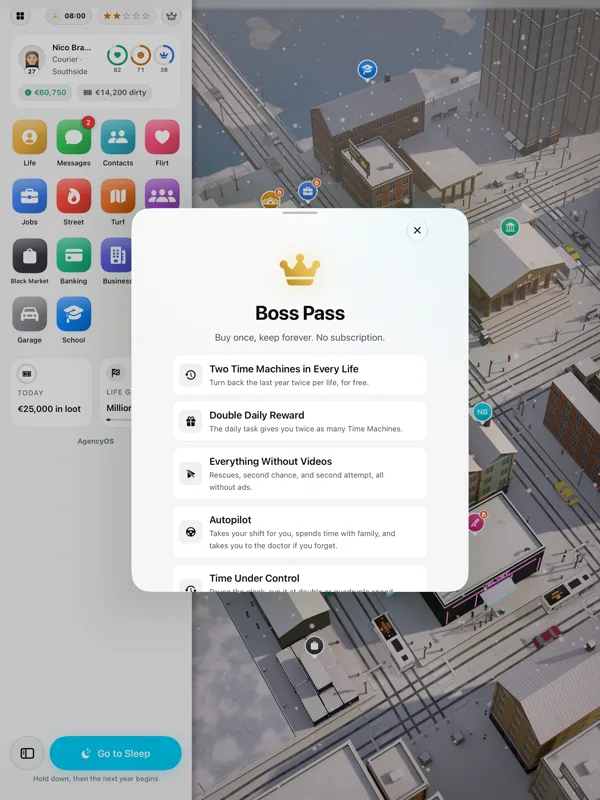The height and width of the screenshot is (800, 600).
Task: Click the blue briefcase map marker
Action: [308, 191]
